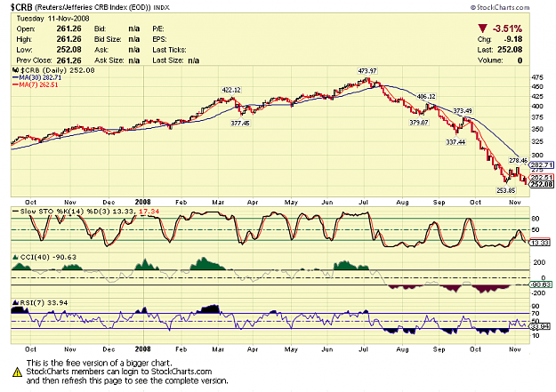Click the P/E label
Screen dimensions: 556x392
(158, 28)
